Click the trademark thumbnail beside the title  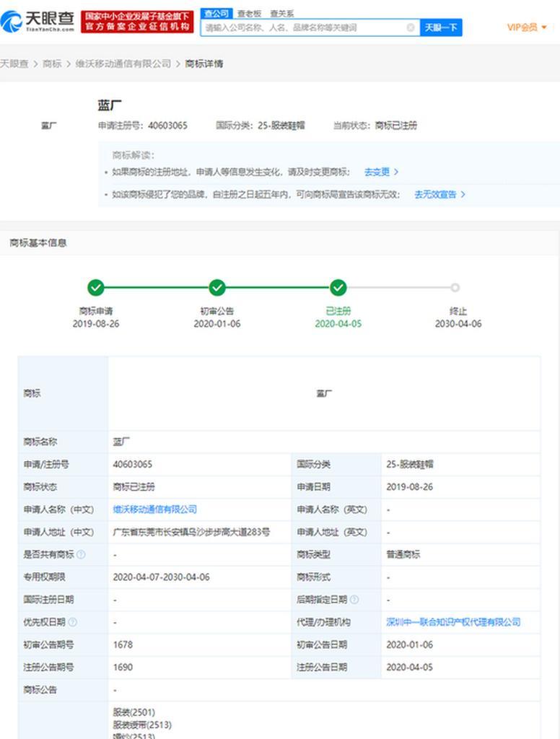click(x=48, y=126)
